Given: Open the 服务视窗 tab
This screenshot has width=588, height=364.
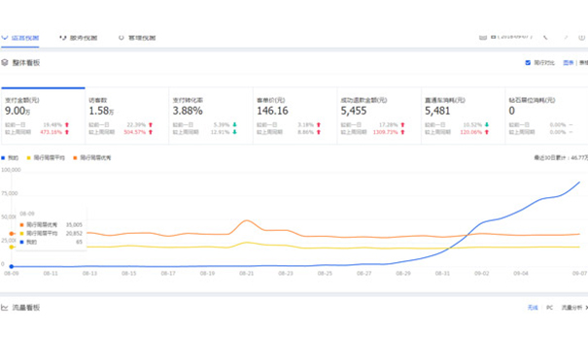Looking at the screenshot, I should coord(79,38).
